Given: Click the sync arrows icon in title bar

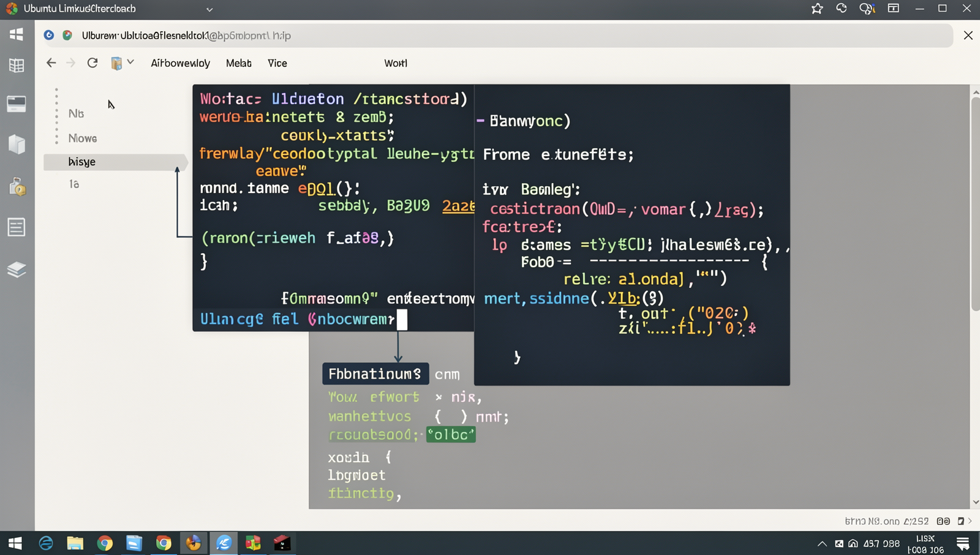Looking at the screenshot, I should point(842,8).
